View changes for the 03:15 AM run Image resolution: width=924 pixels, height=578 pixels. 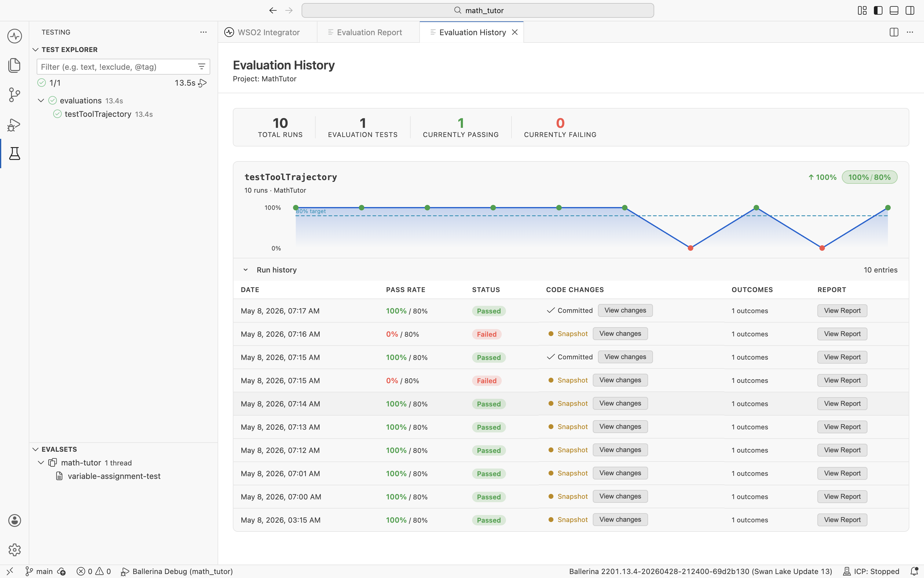(x=620, y=520)
